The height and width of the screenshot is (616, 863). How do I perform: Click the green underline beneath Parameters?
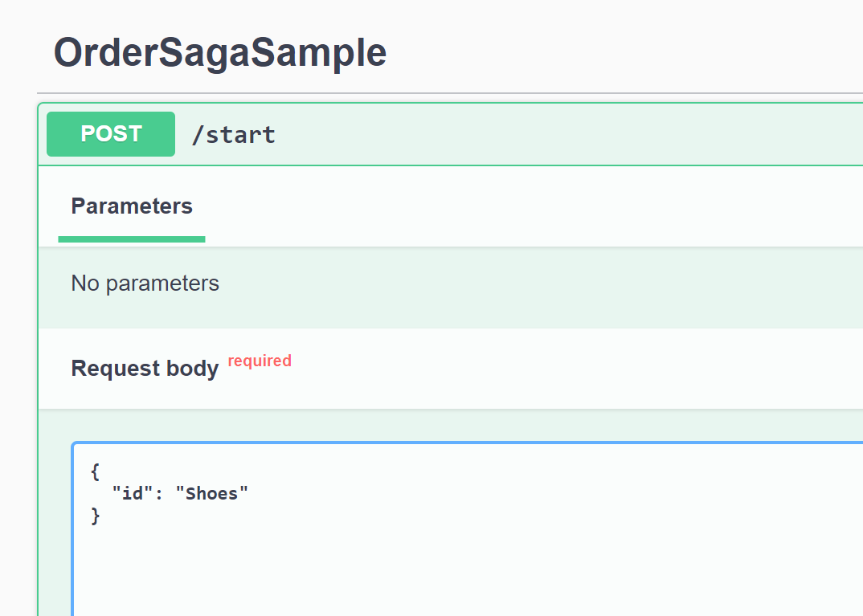tap(132, 239)
